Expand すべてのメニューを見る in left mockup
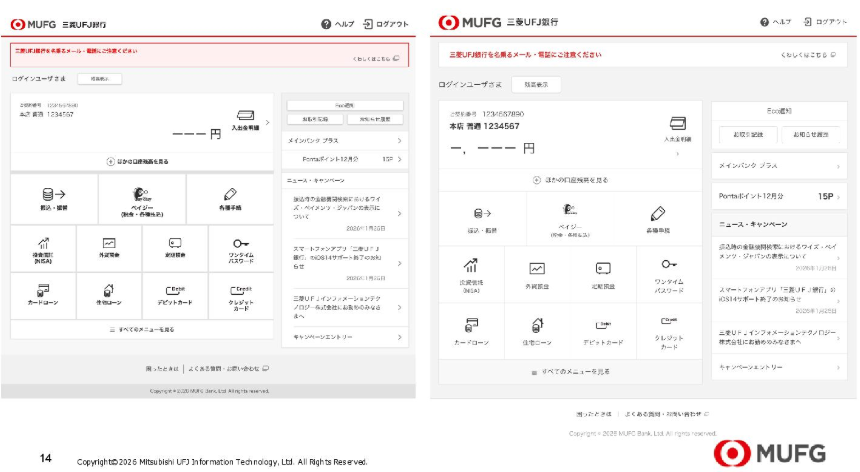 coord(142,329)
